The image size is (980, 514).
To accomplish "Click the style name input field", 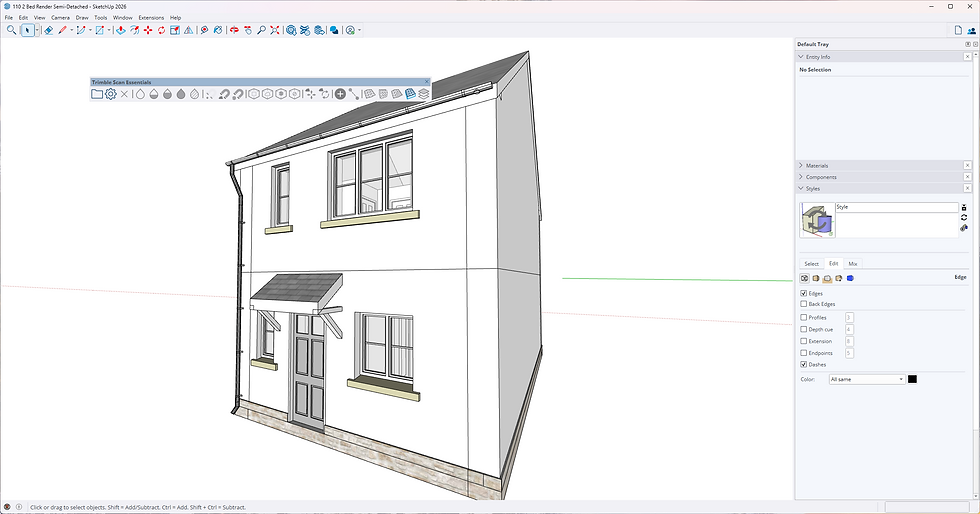I will (896, 207).
